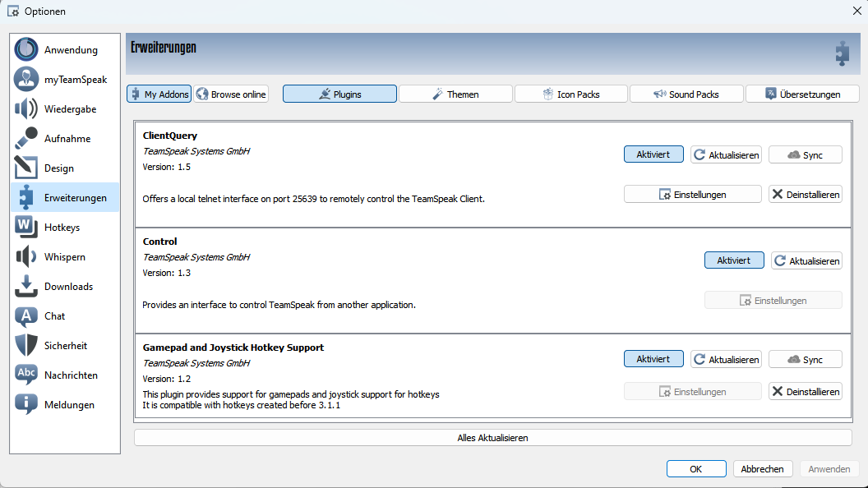Open the Sound Packs tab
This screenshot has width=868, height=488.
(x=686, y=94)
